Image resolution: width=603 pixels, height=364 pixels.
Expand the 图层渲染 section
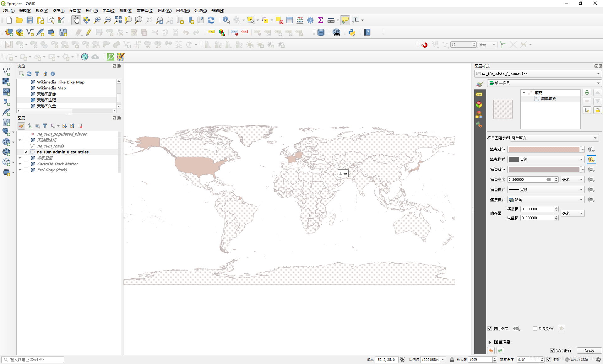tap(490, 342)
